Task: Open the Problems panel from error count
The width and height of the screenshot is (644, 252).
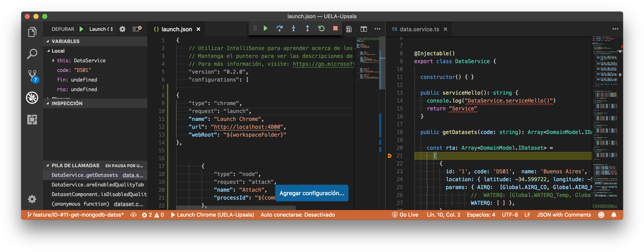Action: pyautogui.click(x=153, y=215)
